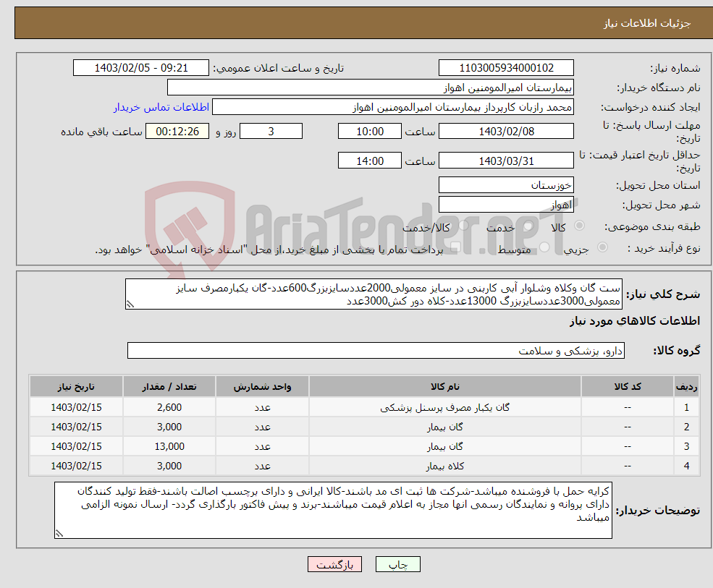Click the need date in row 4
The height and width of the screenshot is (588, 713).
pos(76,466)
